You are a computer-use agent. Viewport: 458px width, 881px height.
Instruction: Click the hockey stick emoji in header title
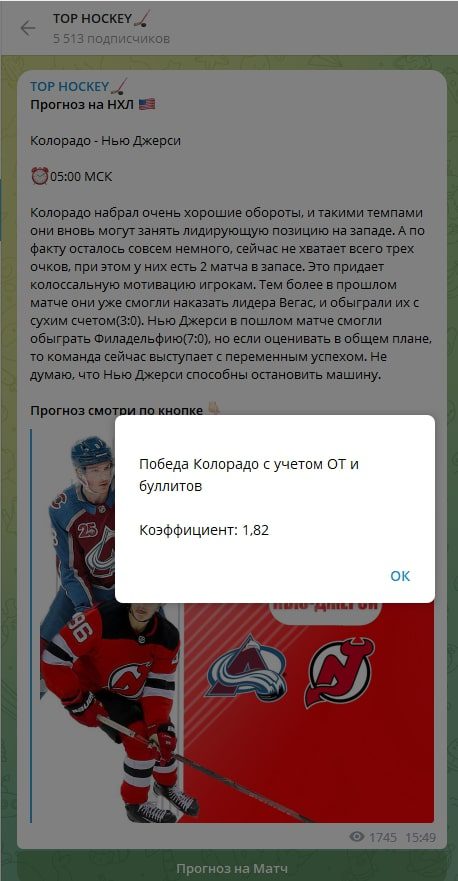pyautogui.click(x=143, y=19)
